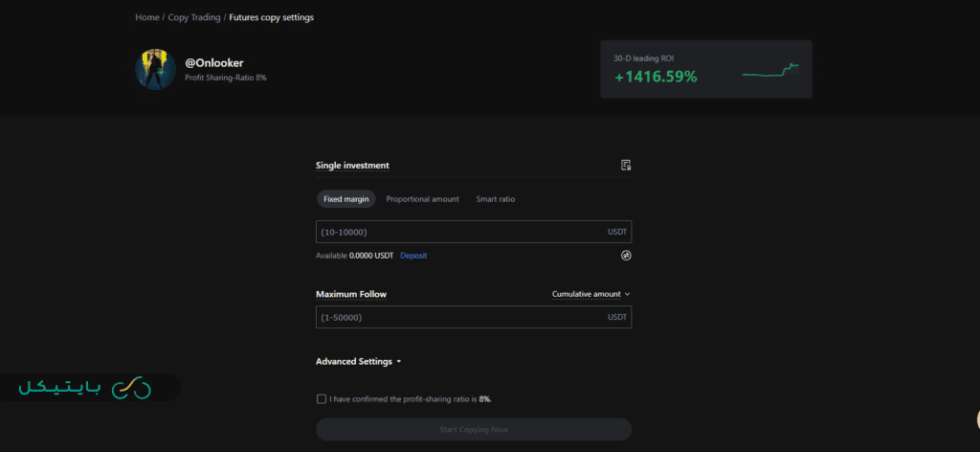Click the Maximum Follow underlined label
This screenshot has height=452, width=980.
[351, 294]
